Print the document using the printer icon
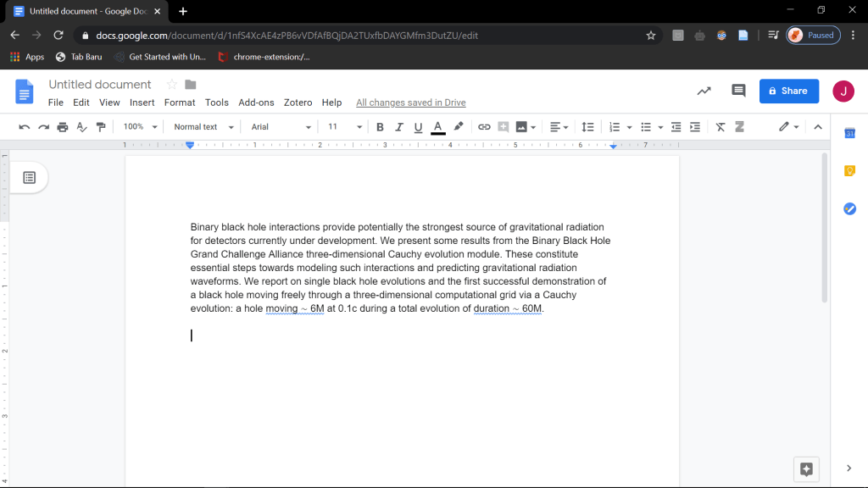 click(63, 127)
